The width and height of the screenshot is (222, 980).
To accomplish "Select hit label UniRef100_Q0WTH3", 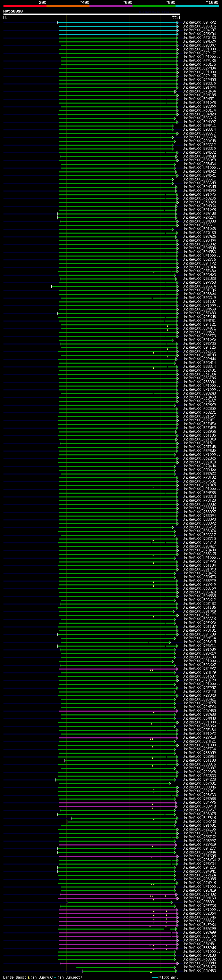I will 199,355.
